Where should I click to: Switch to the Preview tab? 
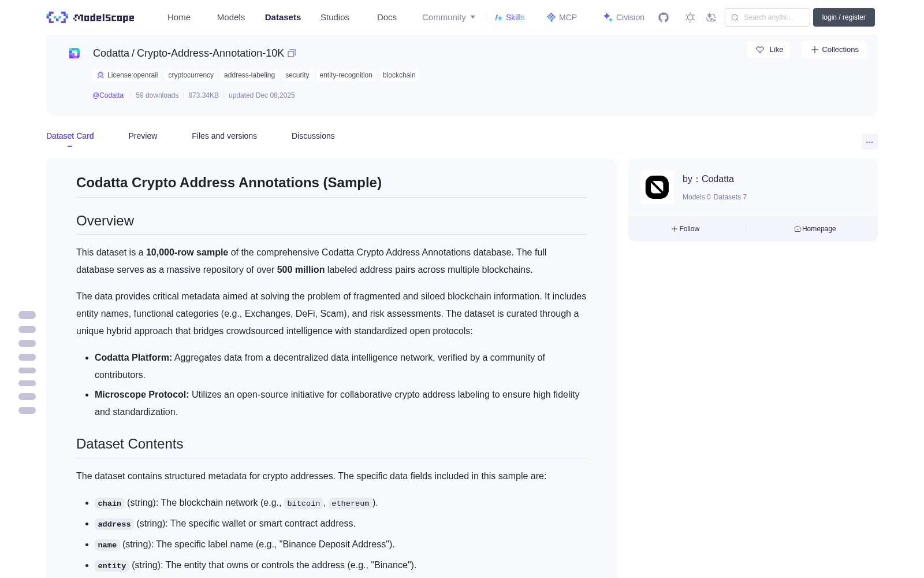pyautogui.click(x=143, y=136)
